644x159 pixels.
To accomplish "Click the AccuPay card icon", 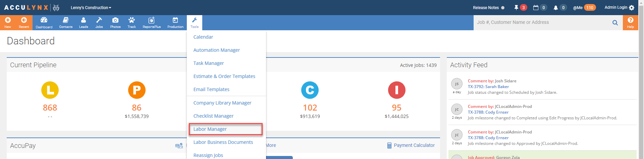I will [179, 146].
